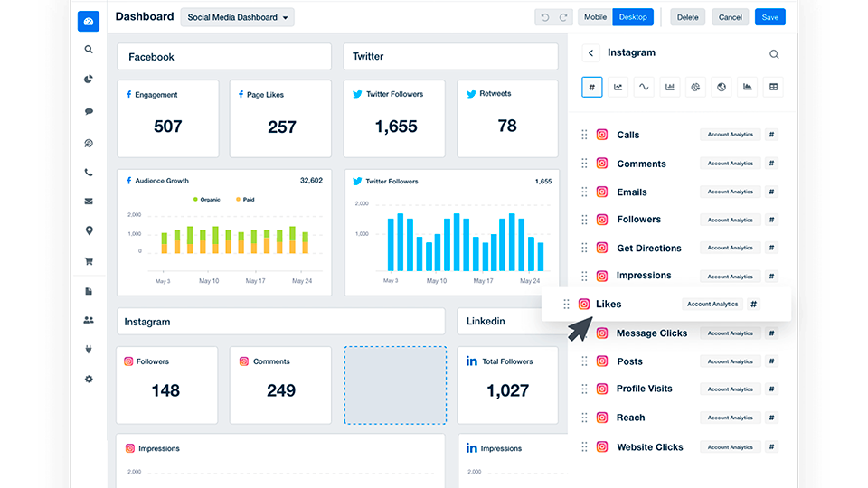This screenshot has width=868, height=488.
Task: Choose the pie chart widget type
Action: coord(695,87)
